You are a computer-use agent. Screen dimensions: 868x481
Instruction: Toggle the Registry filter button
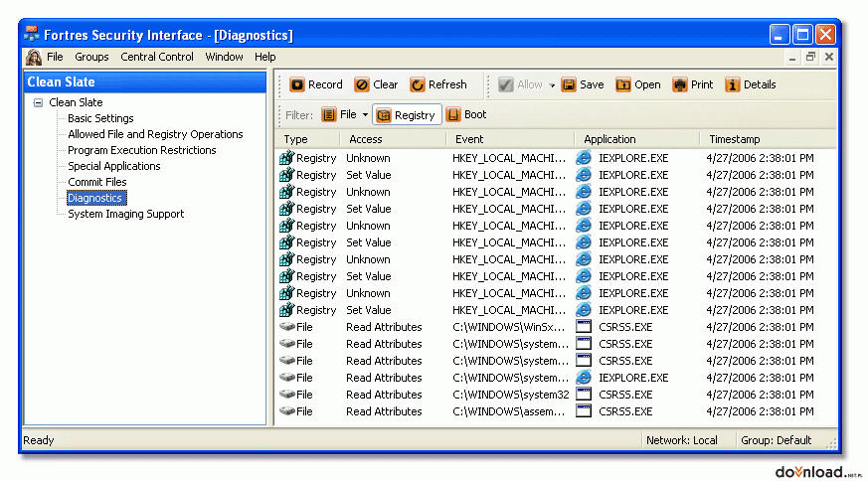407,114
